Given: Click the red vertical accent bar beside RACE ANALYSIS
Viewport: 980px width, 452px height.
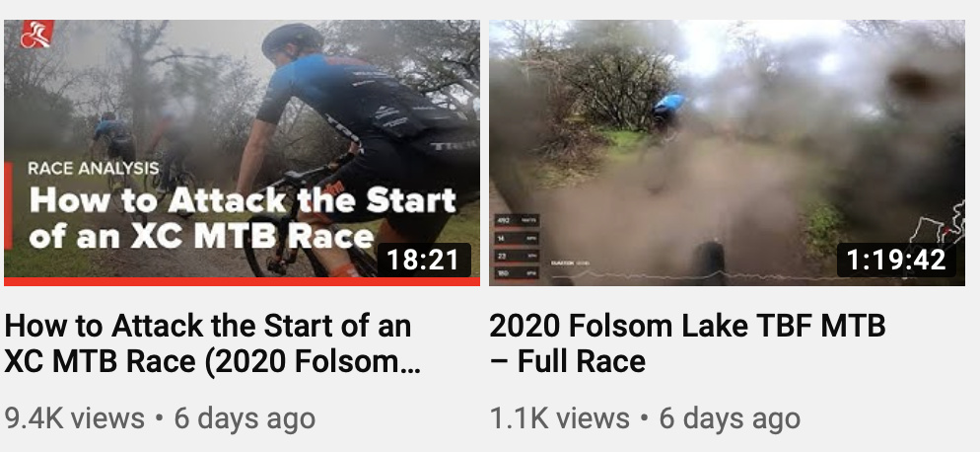Looking at the screenshot, I should tap(8, 205).
